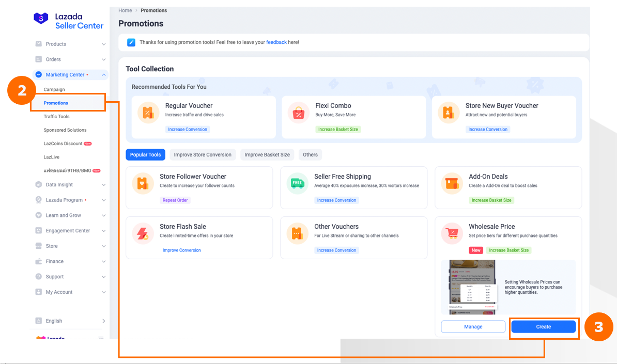
Task: Click the Seller Free Shipping truck icon
Action: 297,184
